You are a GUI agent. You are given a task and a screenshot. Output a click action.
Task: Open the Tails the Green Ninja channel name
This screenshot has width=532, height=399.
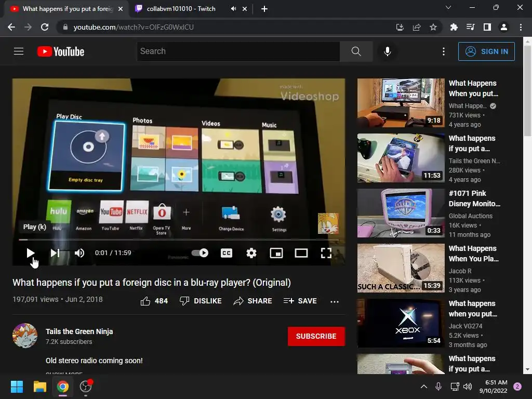(79, 331)
